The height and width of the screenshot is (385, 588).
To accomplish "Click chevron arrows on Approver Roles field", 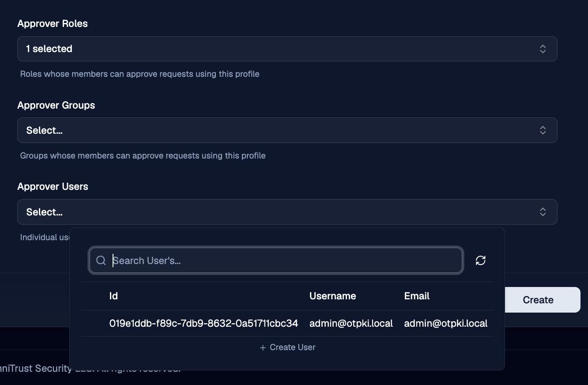I will [543, 49].
